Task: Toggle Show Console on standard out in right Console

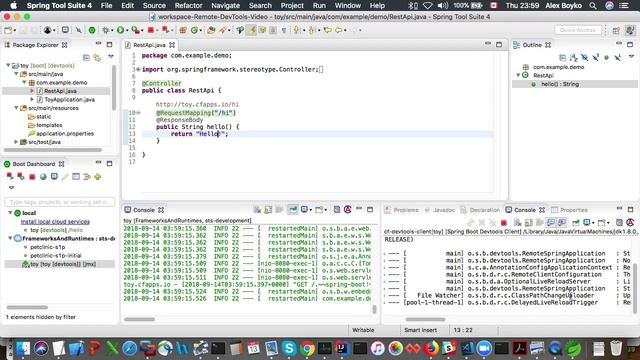Action: point(551,222)
